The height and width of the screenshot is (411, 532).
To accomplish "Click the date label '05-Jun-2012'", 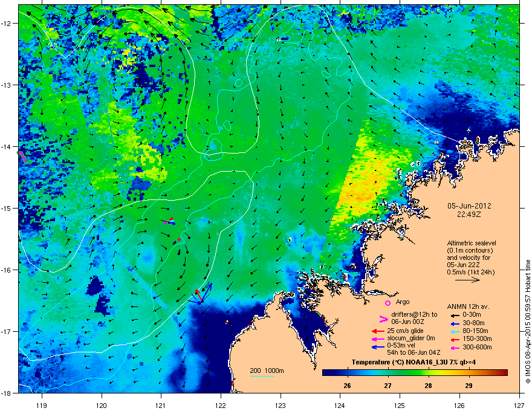I will click(x=469, y=206).
